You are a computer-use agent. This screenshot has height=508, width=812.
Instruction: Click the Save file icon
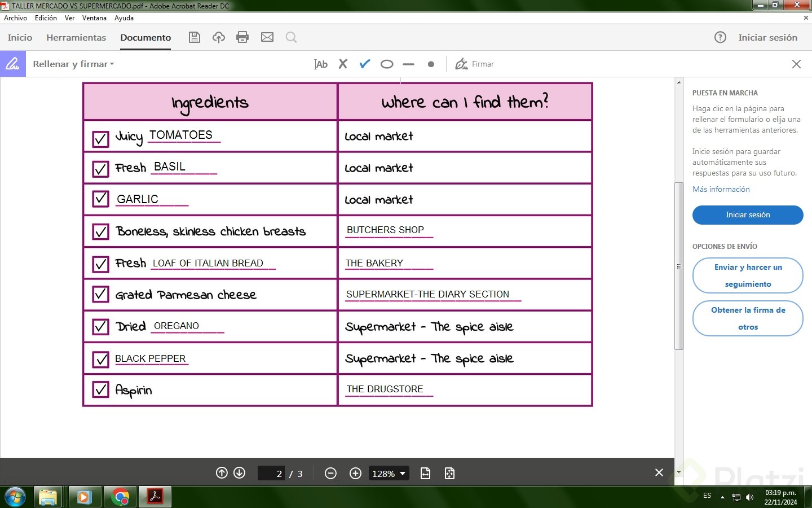click(x=195, y=37)
